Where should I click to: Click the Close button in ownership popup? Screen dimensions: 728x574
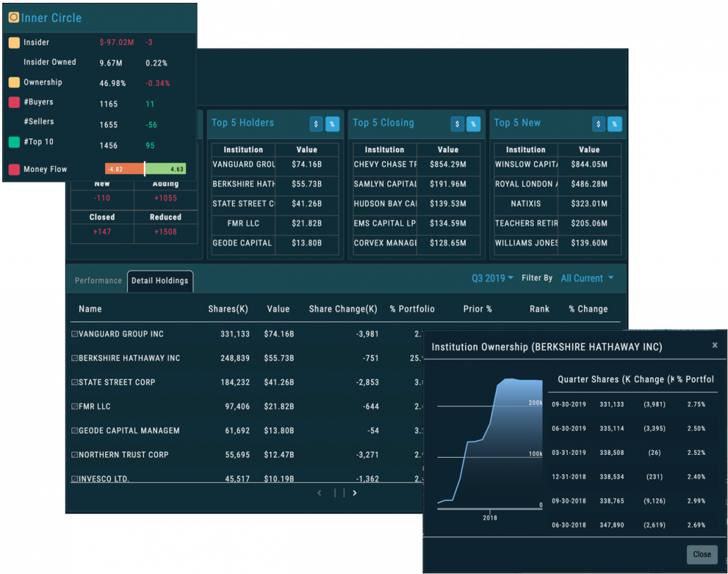point(702,554)
